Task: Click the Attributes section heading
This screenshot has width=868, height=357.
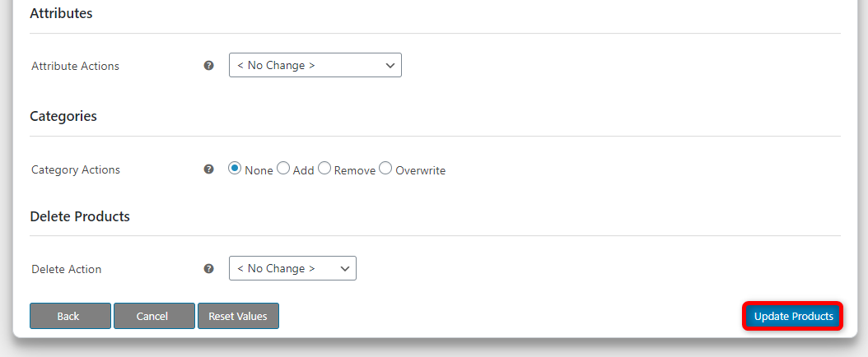Action: pyautogui.click(x=61, y=13)
